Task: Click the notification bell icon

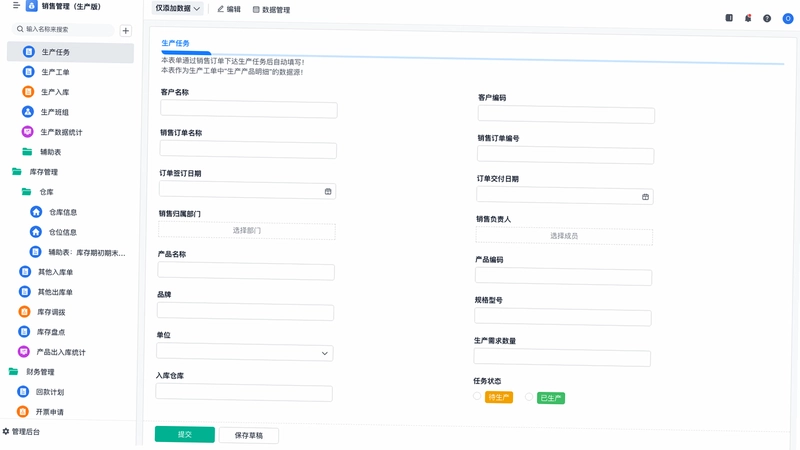Action: click(x=748, y=18)
